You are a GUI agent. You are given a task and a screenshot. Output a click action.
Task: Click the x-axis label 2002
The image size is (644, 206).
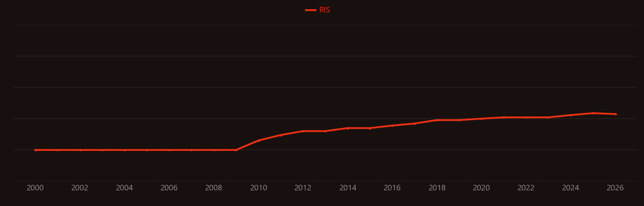pyautogui.click(x=80, y=188)
